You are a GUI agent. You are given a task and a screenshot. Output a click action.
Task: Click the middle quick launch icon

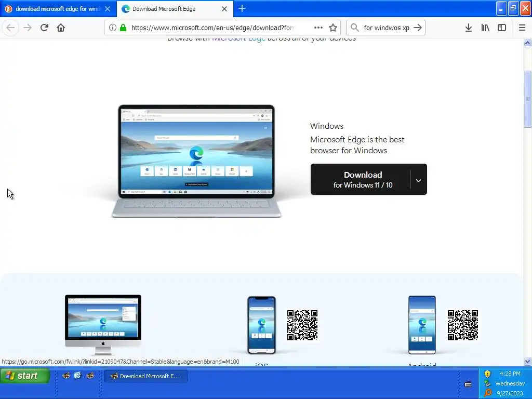[x=78, y=376]
